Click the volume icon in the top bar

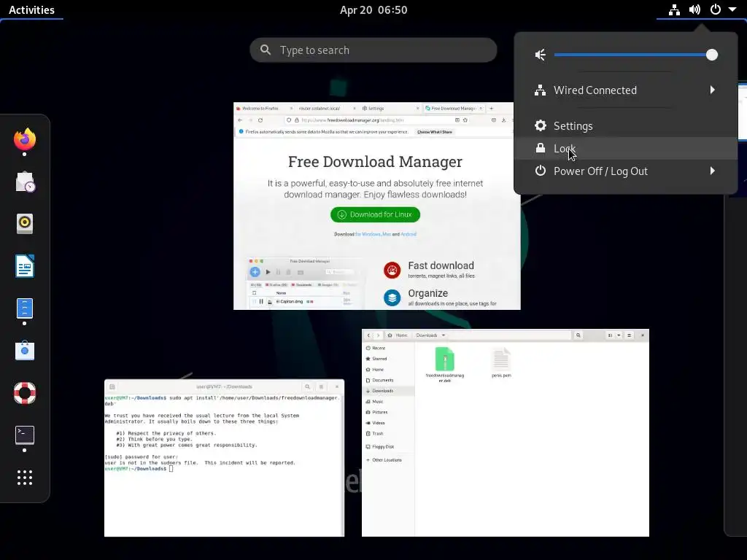point(694,9)
